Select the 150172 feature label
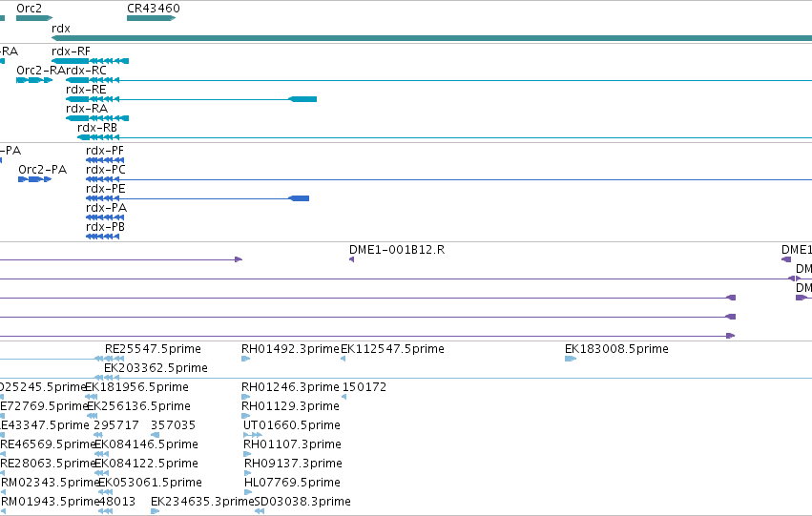The width and height of the screenshot is (812, 516). [364, 387]
